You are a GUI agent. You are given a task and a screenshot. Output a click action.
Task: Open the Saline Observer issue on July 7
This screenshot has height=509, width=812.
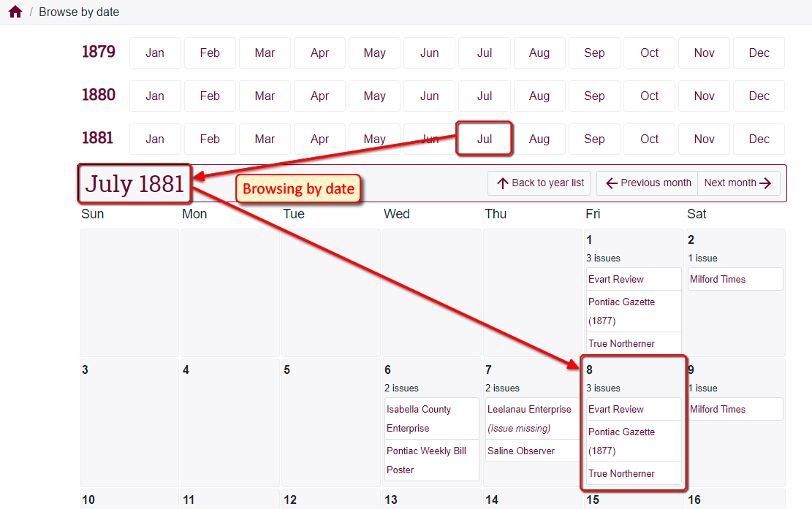522,451
